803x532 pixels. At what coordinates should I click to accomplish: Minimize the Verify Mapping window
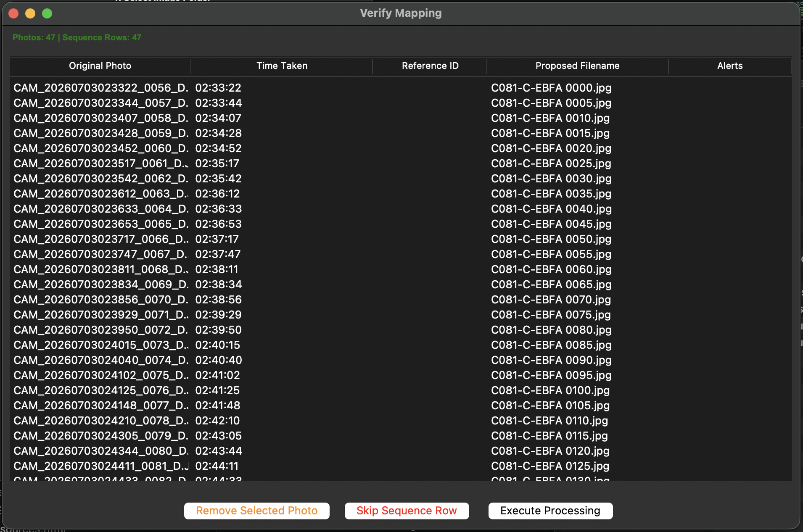click(30, 13)
